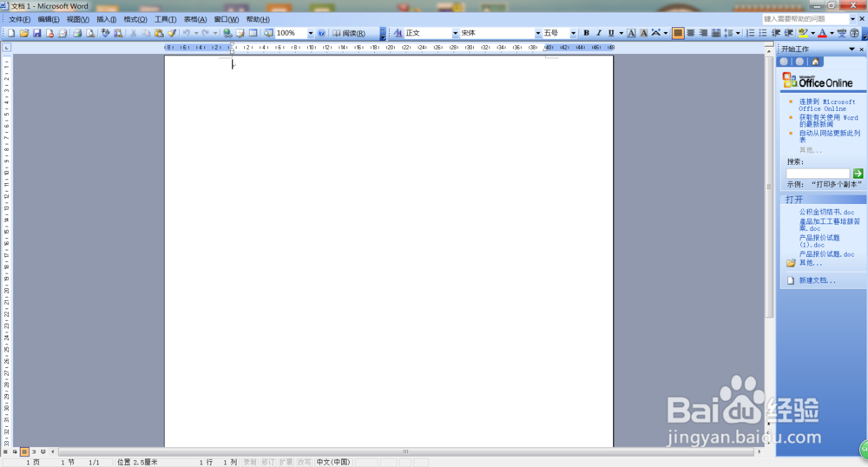Screen dimensions: 868x467
Task: Open the 插入(I) menu
Action: 106,19
